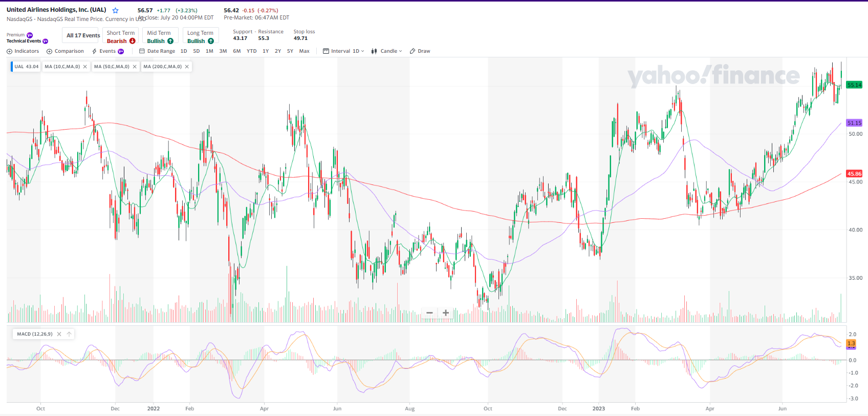This screenshot has width=868, height=416.
Task: Open Events menu with lightning icon
Action: pyautogui.click(x=107, y=51)
